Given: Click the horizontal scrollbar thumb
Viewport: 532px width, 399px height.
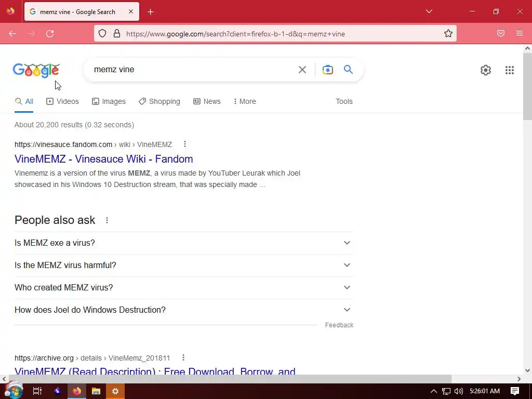Looking at the screenshot, I should (x=230, y=379).
